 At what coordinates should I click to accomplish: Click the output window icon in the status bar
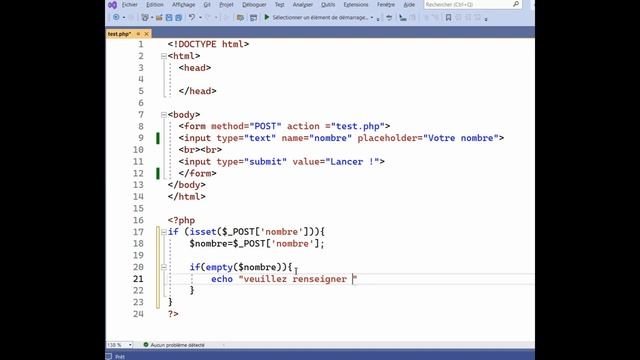(109, 356)
